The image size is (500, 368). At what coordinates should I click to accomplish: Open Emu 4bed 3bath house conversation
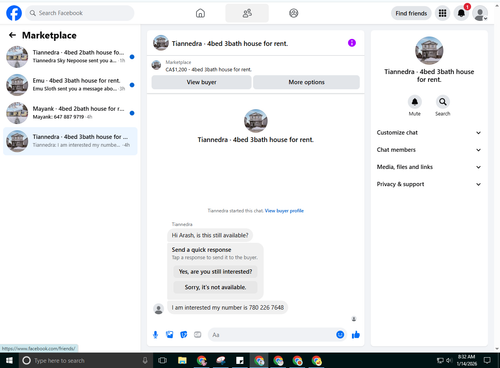pos(70,85)
